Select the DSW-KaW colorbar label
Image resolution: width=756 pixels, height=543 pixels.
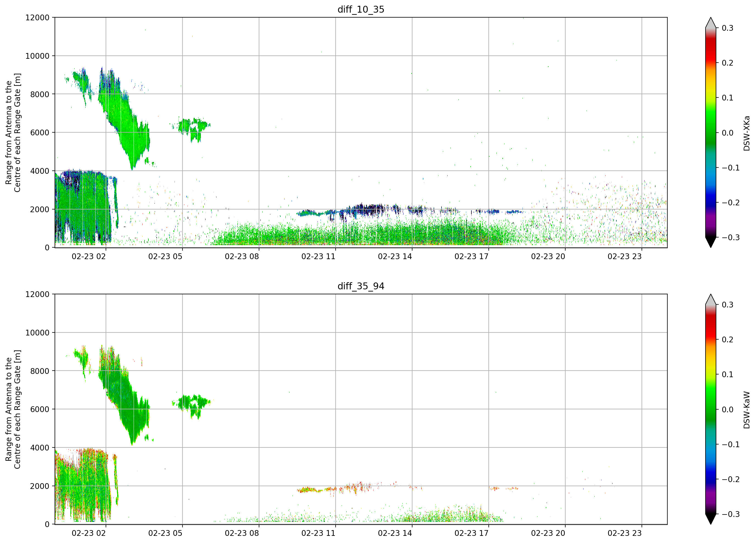746,410
